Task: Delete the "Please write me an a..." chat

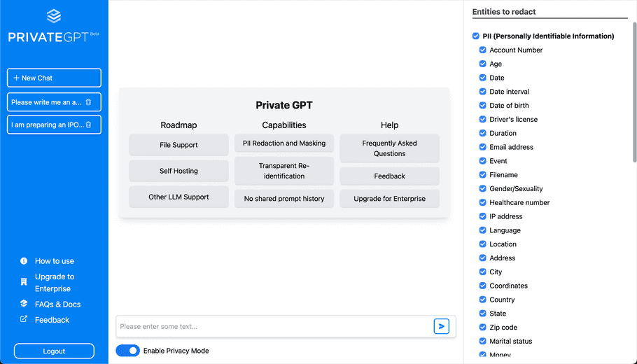Action: [x=89, y=102]
